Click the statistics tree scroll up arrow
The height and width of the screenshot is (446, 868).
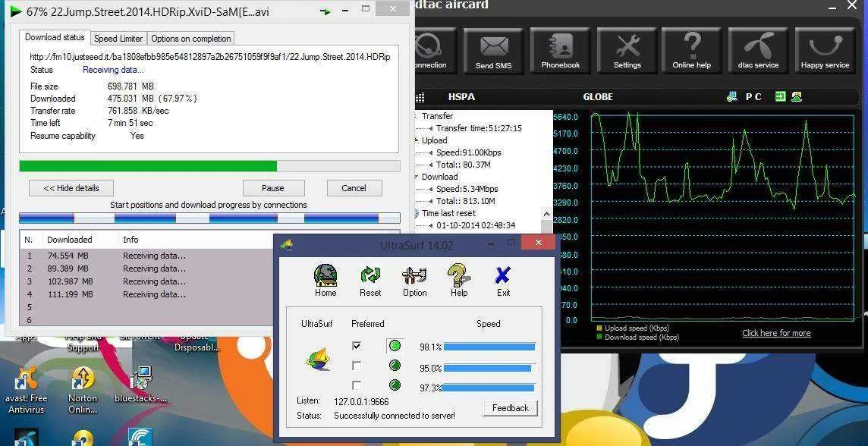coord(546,214)
